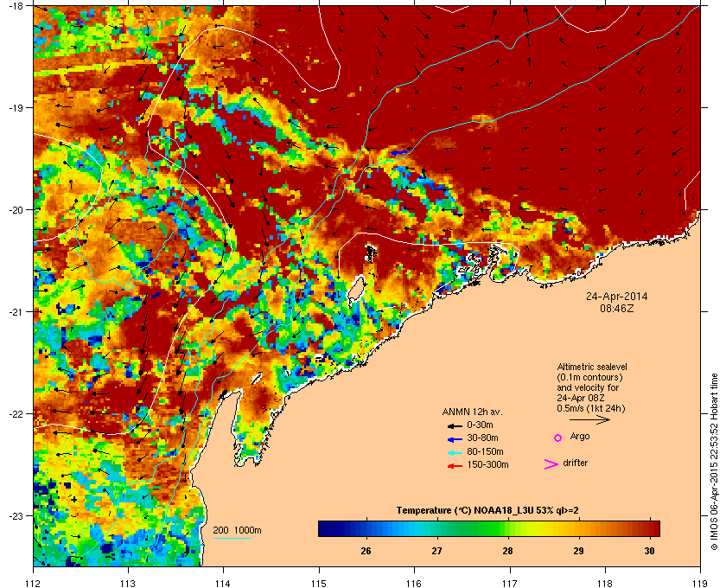Viewport: 726px width, 588px height.
Task: Click the Temperature NOAA18_L3U colorbar title
Action: (x=487, y=511)
